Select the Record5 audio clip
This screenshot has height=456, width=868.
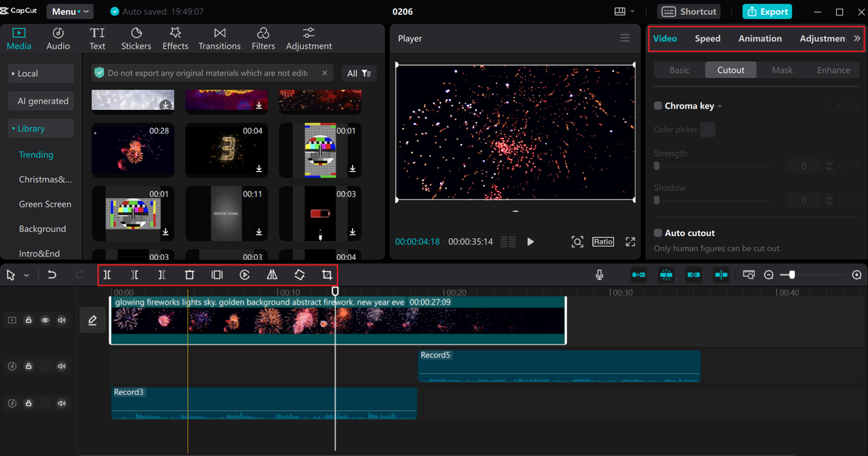point(559,366)
